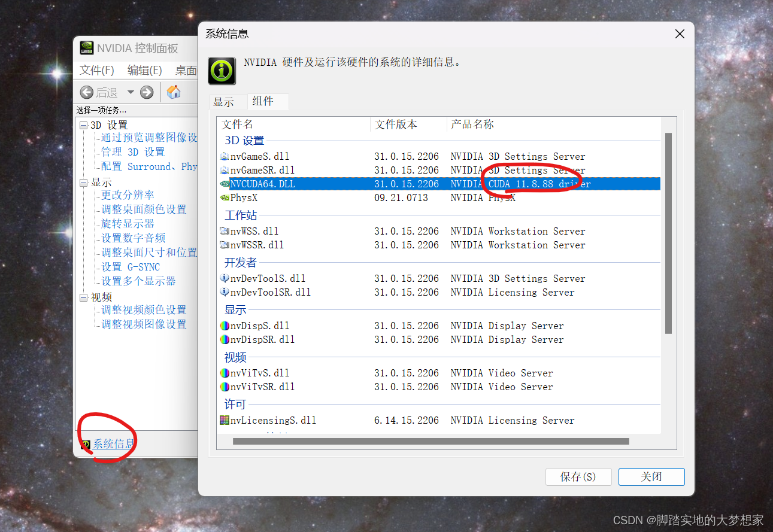Select the NVCUDA64.DLL file name
The image size is (773, 532).
point(263,184)
